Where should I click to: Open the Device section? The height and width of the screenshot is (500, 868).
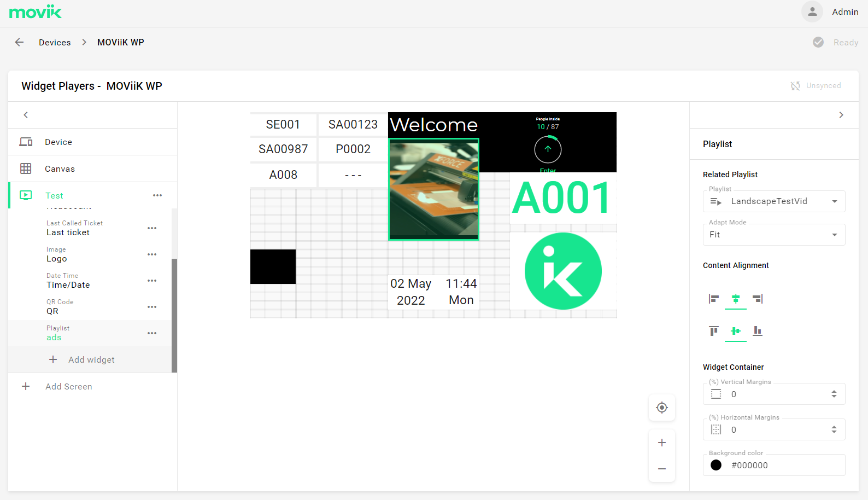tap(93, 142)
